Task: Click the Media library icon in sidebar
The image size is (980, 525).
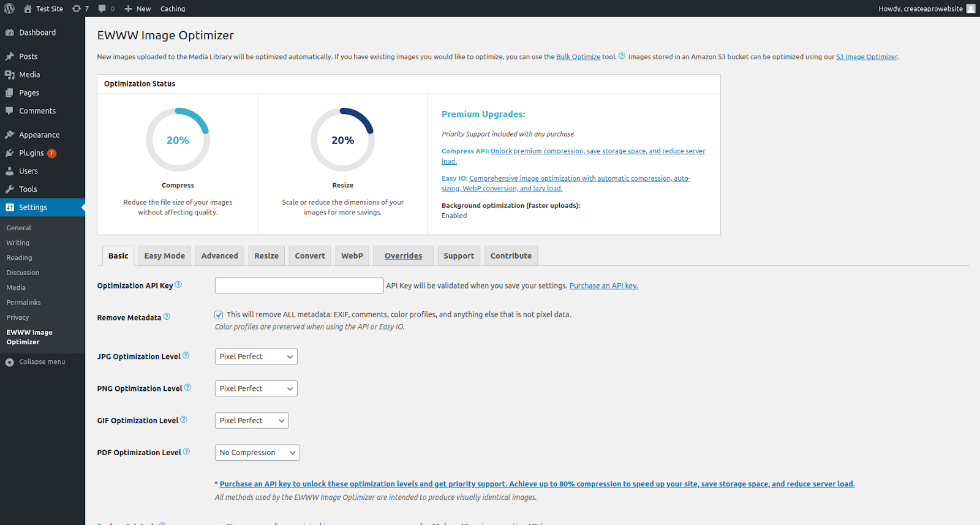Action: 10,75
